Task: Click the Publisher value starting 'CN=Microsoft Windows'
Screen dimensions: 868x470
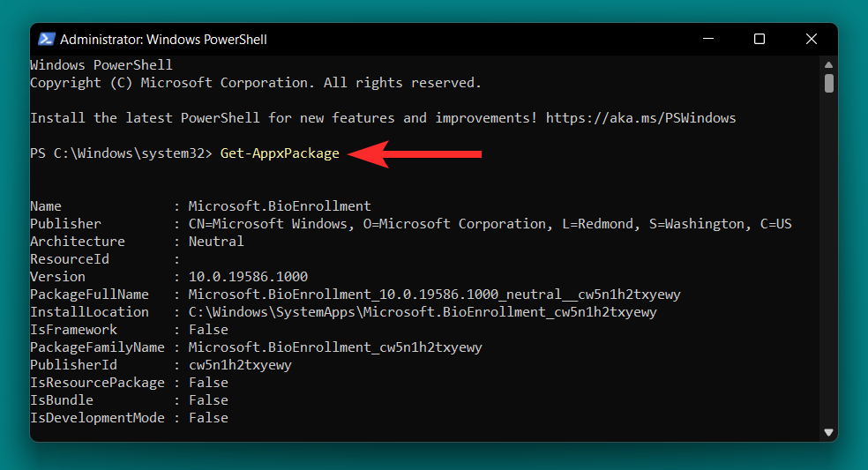Action: point(490,224)
